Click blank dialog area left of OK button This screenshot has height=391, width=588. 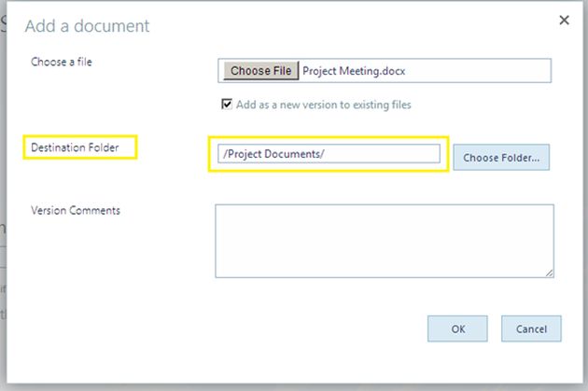(280, 328)
